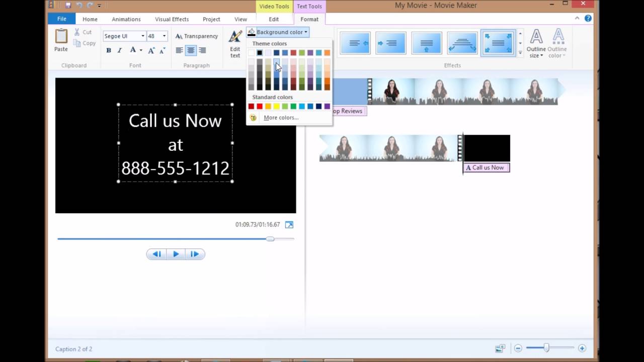Zoom in timeline with plus icon
644x362 pixels.
(582, 348)
